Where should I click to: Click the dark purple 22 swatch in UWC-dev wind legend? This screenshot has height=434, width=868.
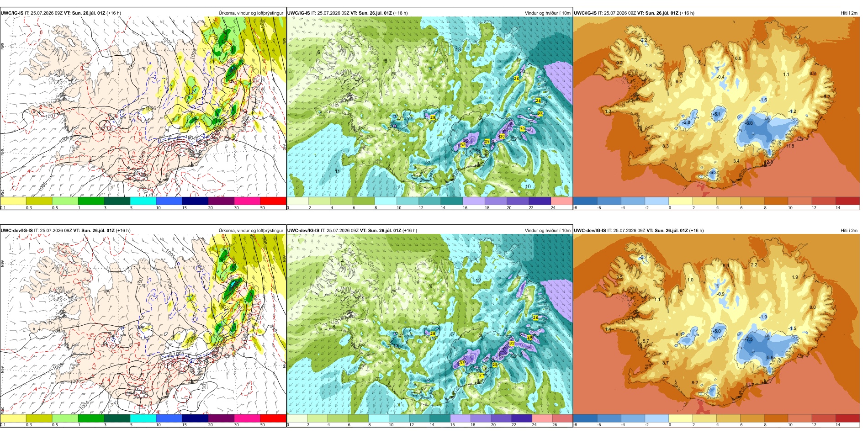click(x=522, y=418)
